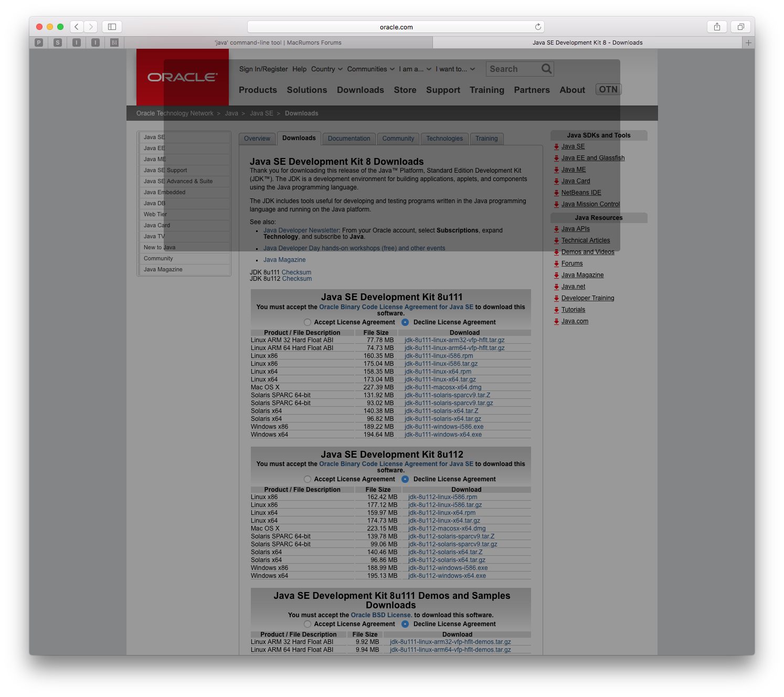Open Oracle Binary Code License link for 8u111
784x697 pixels.
tap(396, 307)
